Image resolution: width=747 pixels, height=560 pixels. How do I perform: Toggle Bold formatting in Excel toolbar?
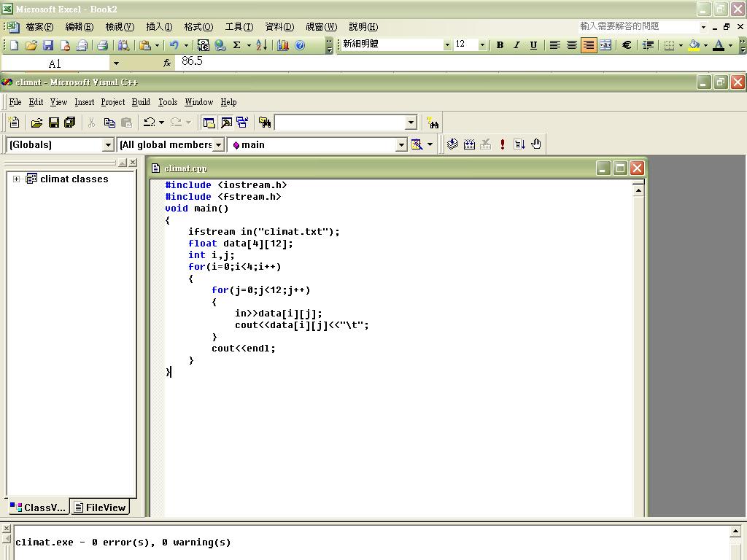click(x=500, y=45)
